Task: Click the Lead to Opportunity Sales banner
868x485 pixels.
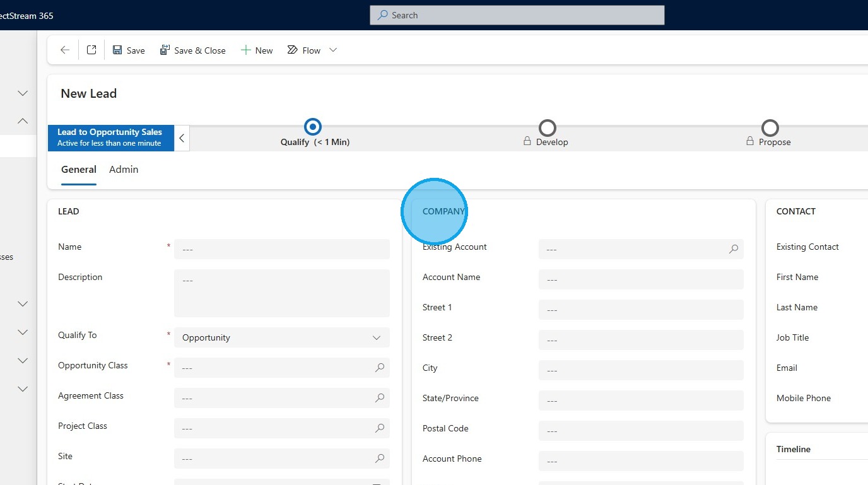Action: pos(110,137)
